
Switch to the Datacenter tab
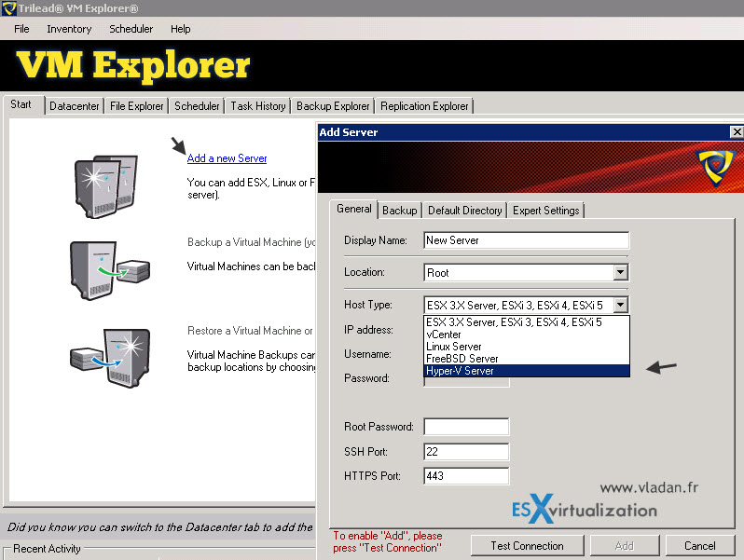pyautogui.click(x=75, y=106)
